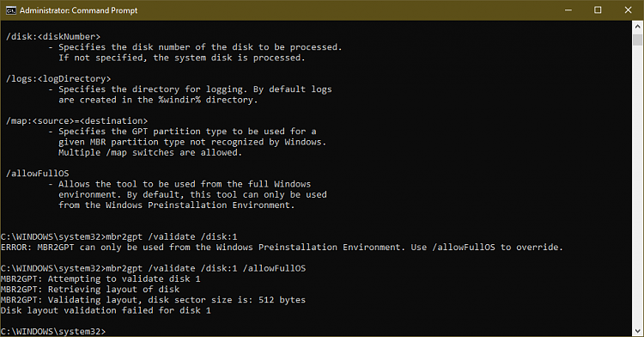Click the command ending with /allowFullOS
644x337 pixels.
tap(206, 268)
